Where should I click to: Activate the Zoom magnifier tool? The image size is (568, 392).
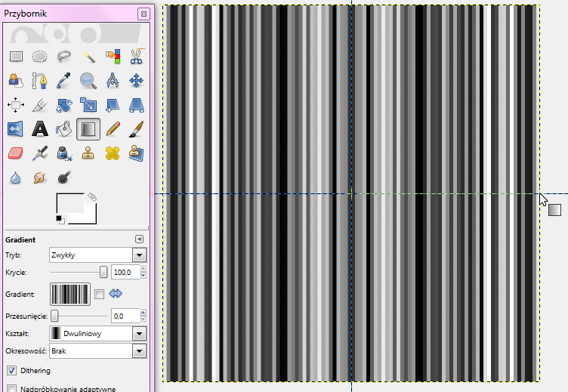coord(88,80)
